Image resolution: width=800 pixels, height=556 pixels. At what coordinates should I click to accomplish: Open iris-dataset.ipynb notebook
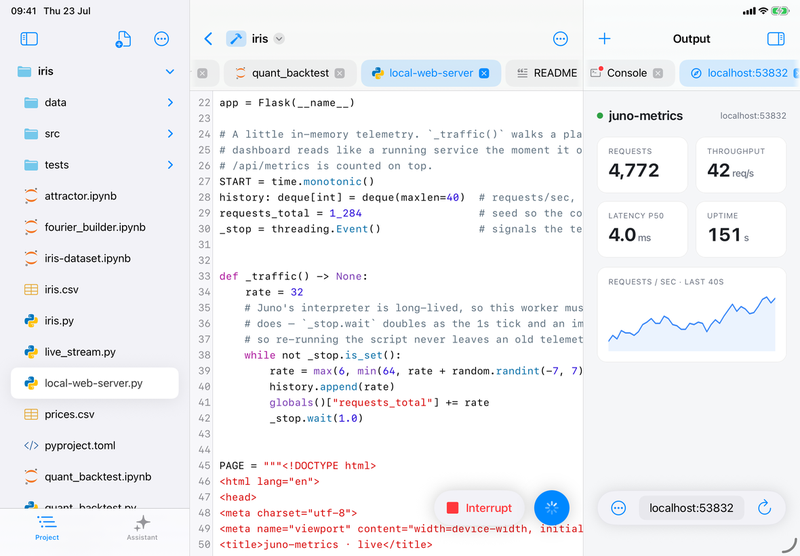pyautogui.click(x=94, y=258)
